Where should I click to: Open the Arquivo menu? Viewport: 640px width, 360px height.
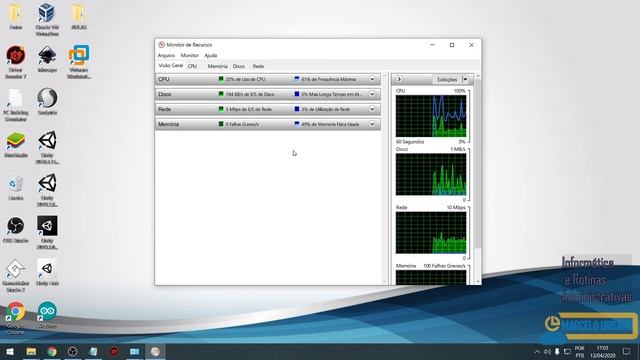click(166, 55)
